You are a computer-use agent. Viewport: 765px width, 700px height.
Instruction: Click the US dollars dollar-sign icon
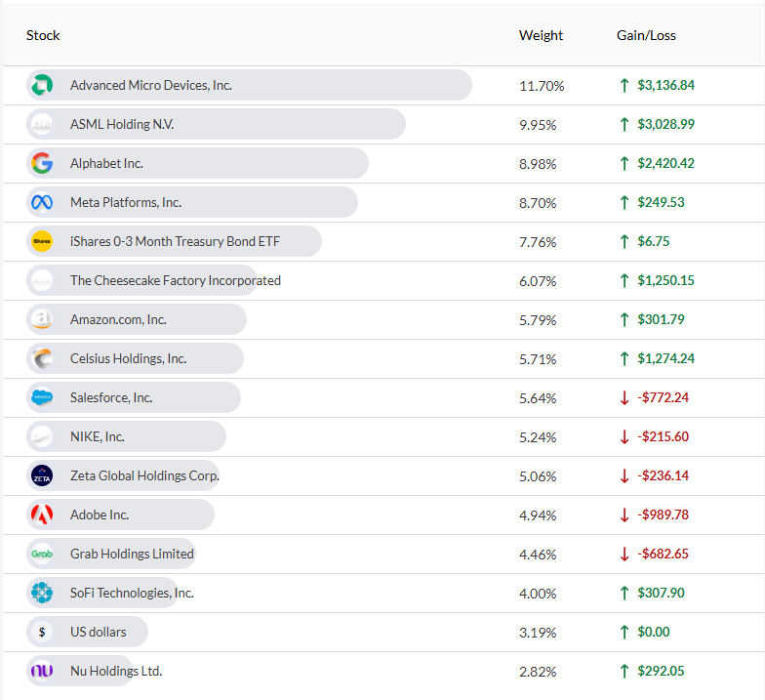(x=42, y=632)
